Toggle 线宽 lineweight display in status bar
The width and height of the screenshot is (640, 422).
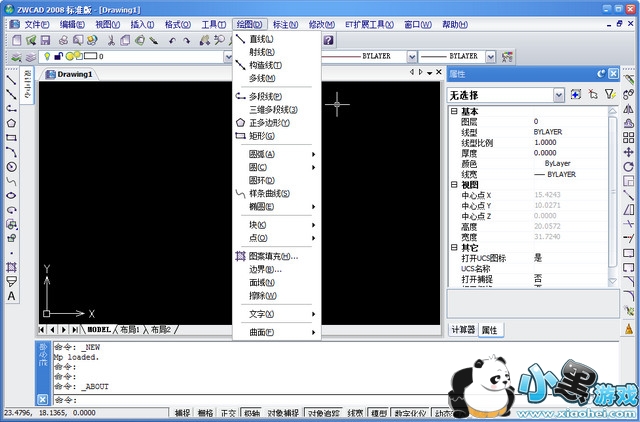pos(355,413)
